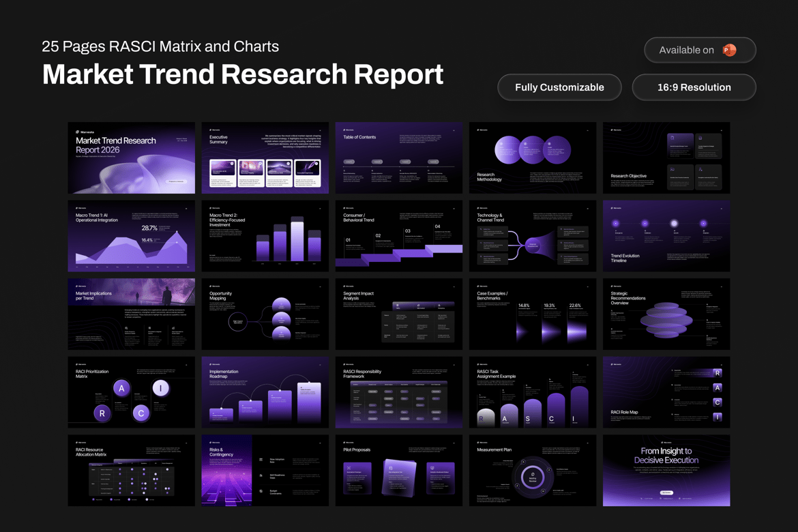Click the PowerPoint icon in Available on badge
The width and height of the screenshot is (798, 532).
click(x=729, y=50)
